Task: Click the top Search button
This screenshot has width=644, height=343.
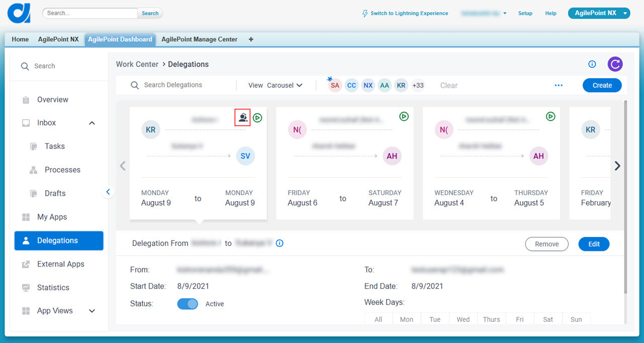Action: tap(150, 14)
